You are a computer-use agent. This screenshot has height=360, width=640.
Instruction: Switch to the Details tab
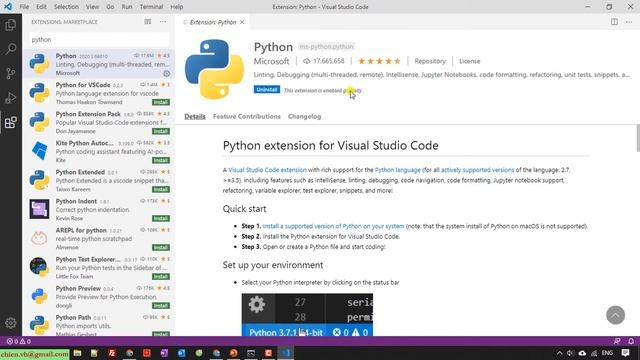click(195, 117)
